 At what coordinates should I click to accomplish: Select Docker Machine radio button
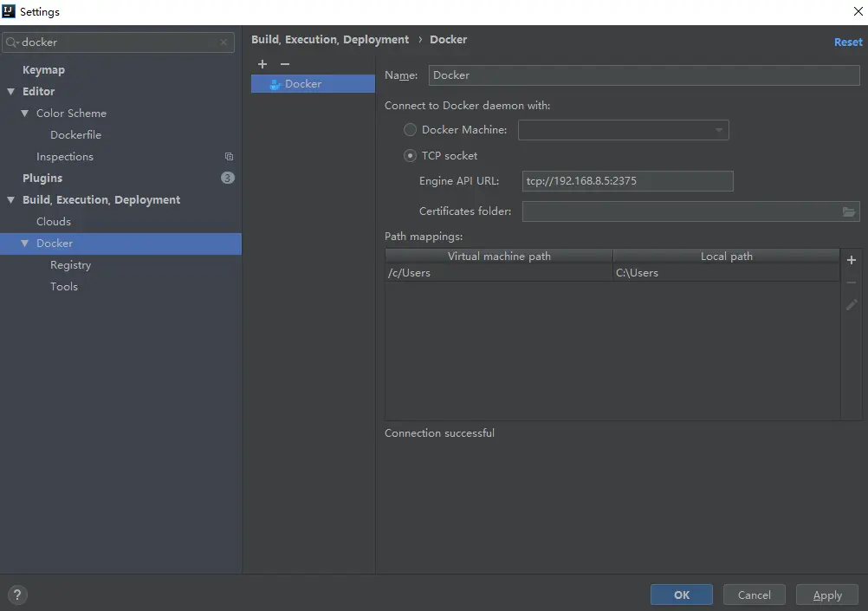pos(410,130)
